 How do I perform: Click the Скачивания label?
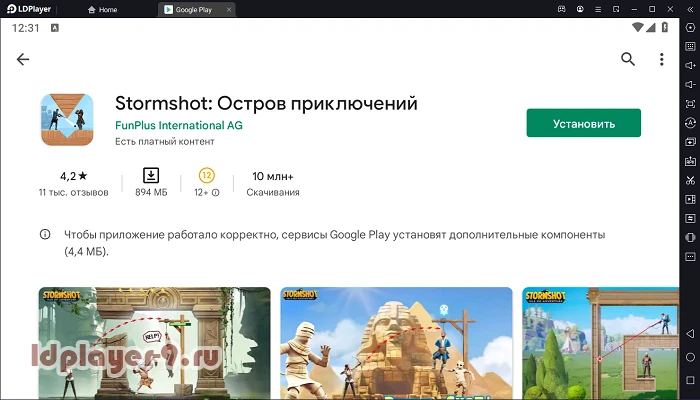tap(273, 192)
